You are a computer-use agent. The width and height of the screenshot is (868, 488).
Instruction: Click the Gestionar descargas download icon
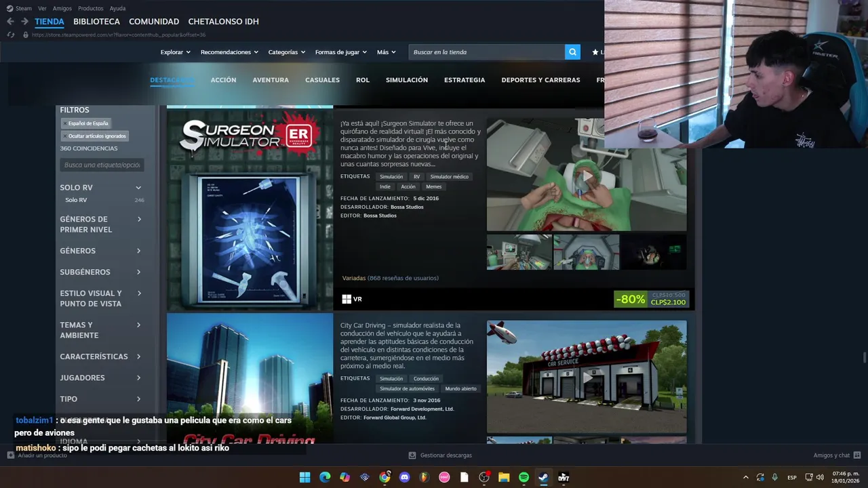click(x=412, y=455)
